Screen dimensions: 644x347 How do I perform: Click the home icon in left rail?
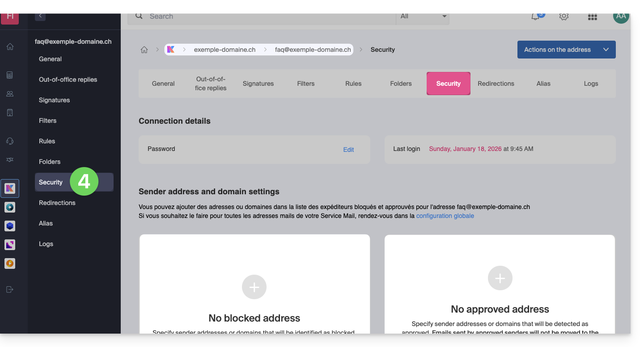point(10,46)
